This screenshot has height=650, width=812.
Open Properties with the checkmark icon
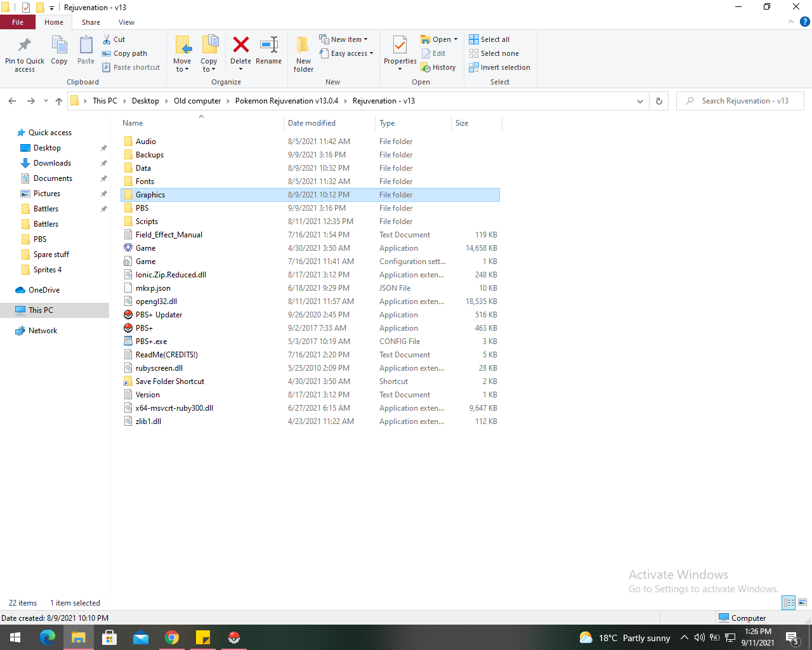[400, 46]
